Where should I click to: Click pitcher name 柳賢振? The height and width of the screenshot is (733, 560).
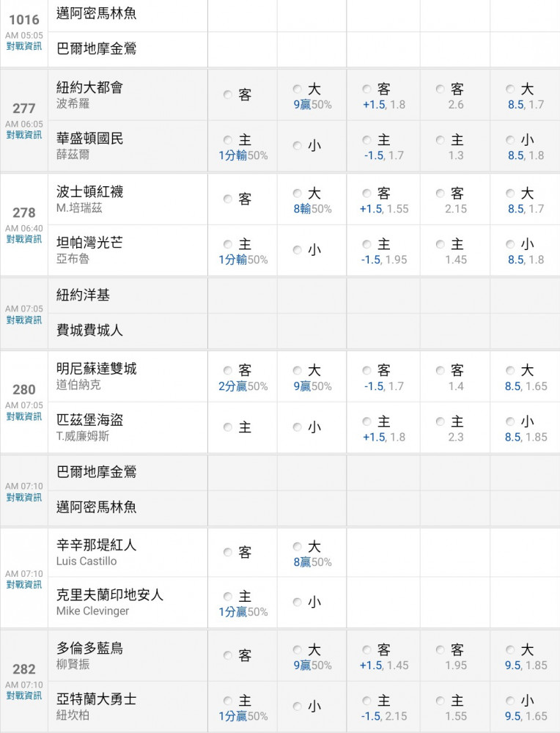tap(73, 664)
